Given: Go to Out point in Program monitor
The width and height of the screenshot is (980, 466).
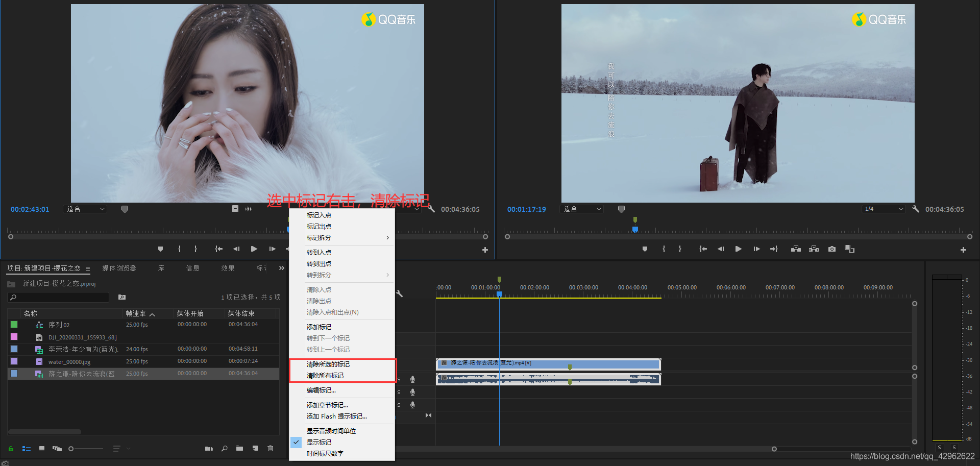Looking at the screenshot, I should click(774, 249).
